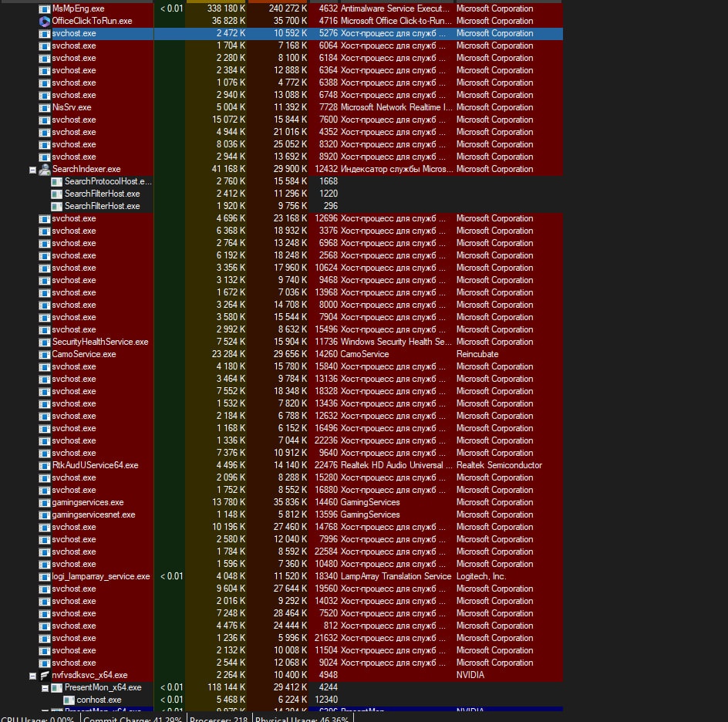The width and height of the screenshot is (728, 722).
Task: Click the 'Logitech, Inc.' company name
Action: tap(481, 576)
